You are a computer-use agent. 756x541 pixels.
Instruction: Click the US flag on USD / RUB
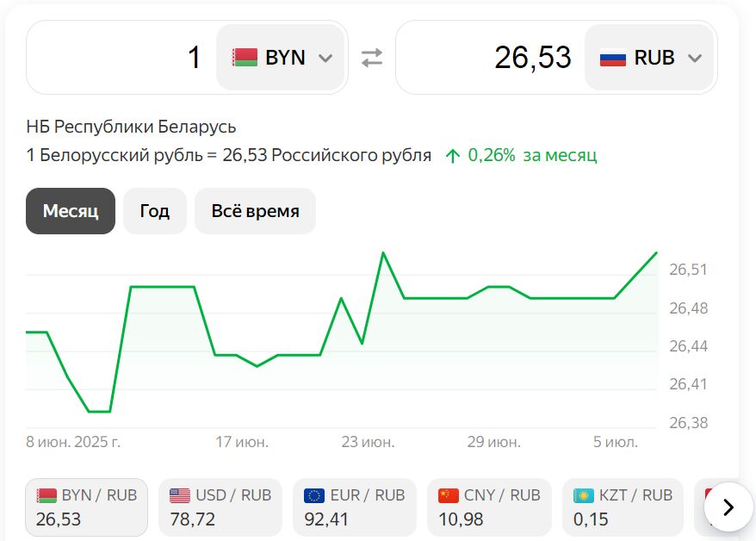click(x=180, y=495)
